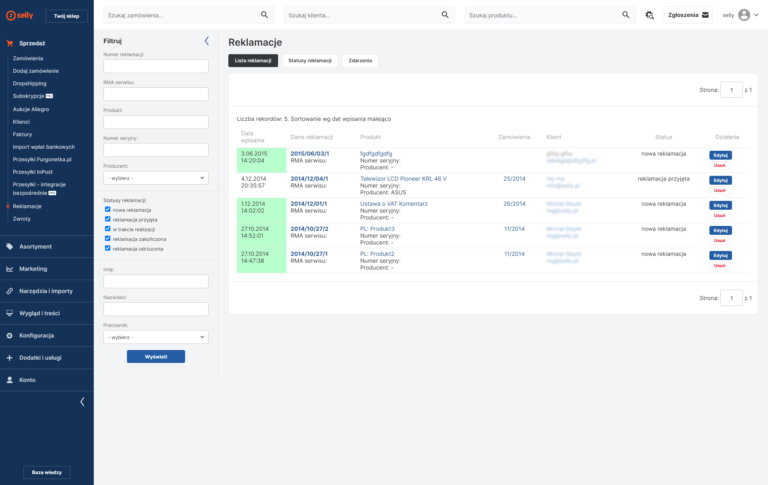
Task: Open the Producent dropdown
Action: click(155, 177)
